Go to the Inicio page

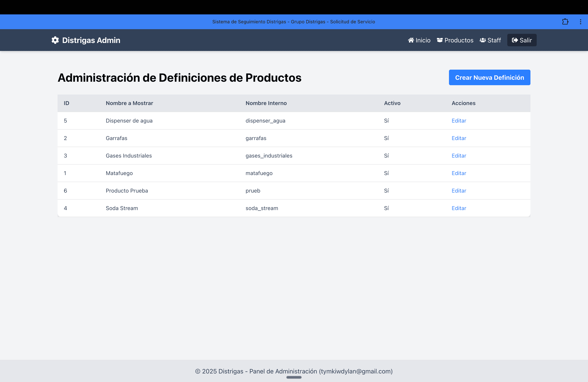pyautogui.click(x=419, y=40)
